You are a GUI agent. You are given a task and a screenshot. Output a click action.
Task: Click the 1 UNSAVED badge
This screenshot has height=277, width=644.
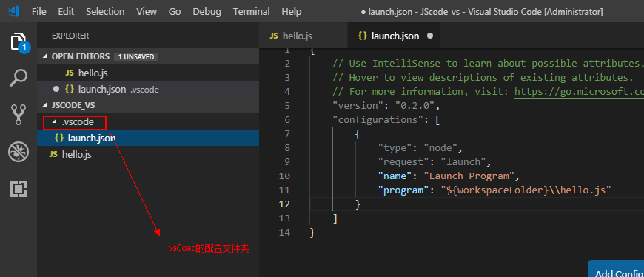[136, 57]
